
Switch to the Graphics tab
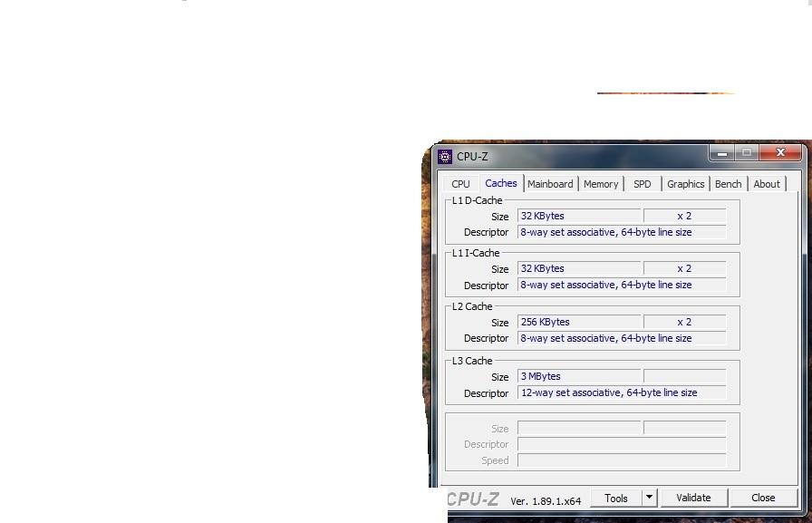(x=686, y=184)
